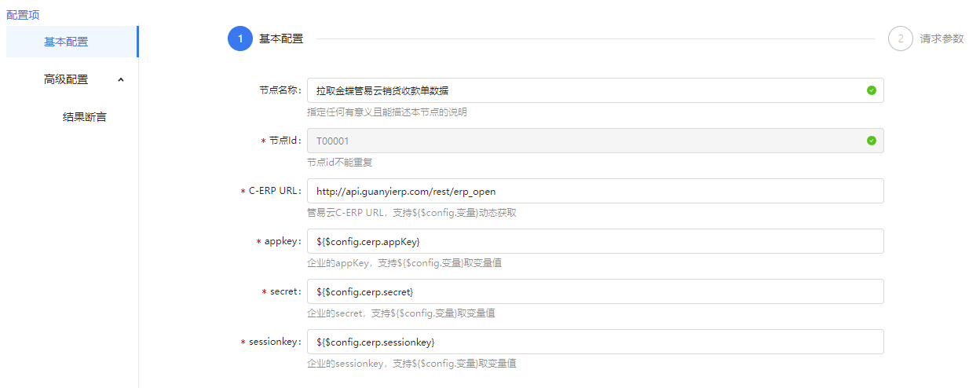Click into the C-ERP URL field
This screenshot has height=388, width=980.
tap(594, 191)
